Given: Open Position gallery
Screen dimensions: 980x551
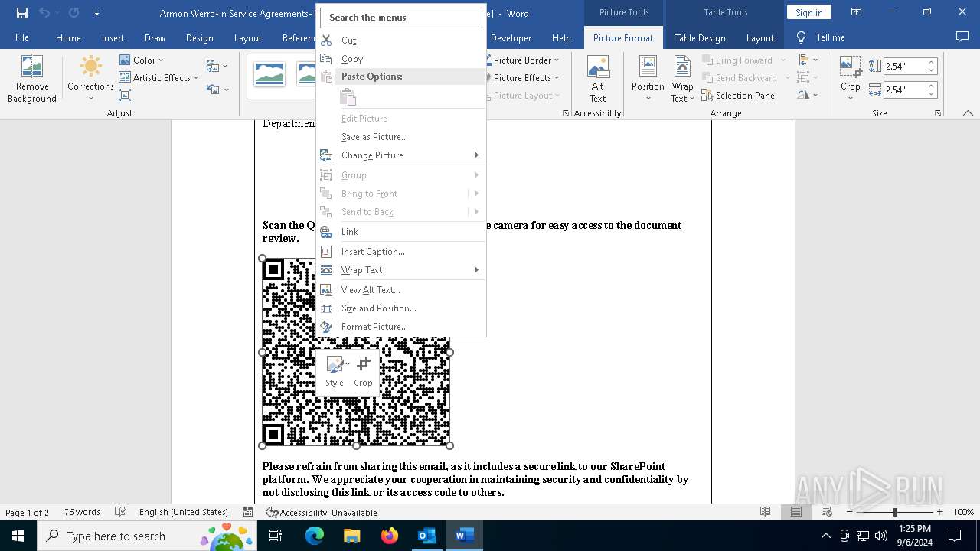Looking at the screenshot, I should tap(648, 79).
